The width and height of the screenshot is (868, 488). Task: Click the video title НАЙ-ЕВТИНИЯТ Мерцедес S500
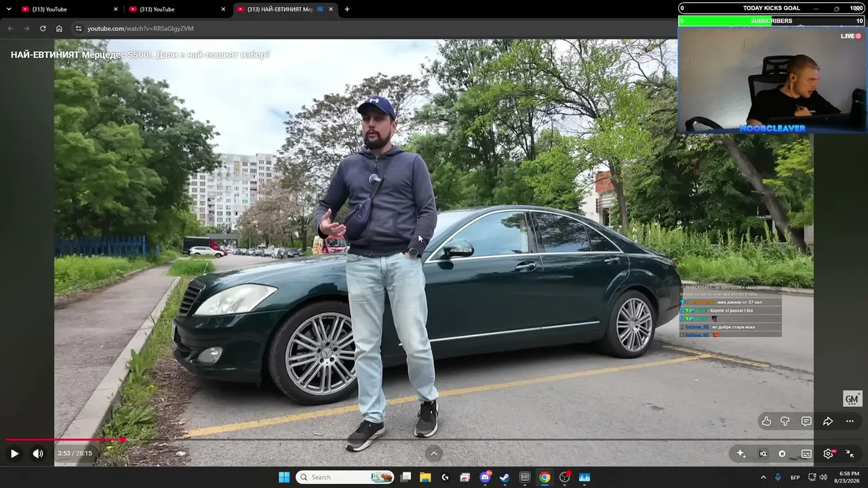pyautogui.click(x=140, y=55)
